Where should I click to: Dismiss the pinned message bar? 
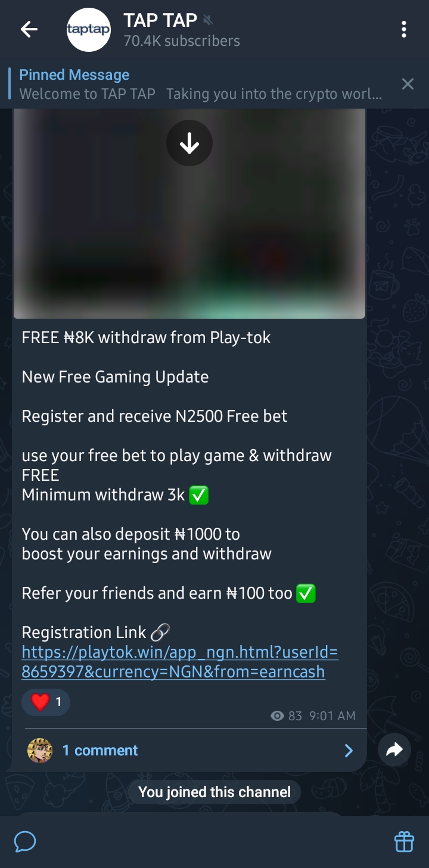pyautogui.click(x=408, y=84)
